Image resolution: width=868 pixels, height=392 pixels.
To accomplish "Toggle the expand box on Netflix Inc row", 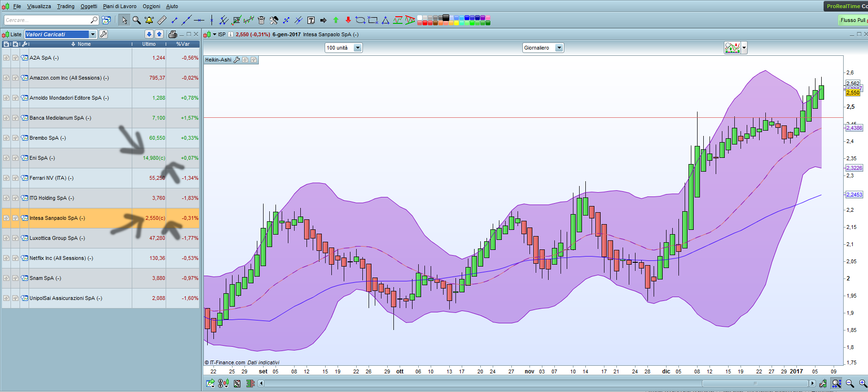I will tap(6, 258).
